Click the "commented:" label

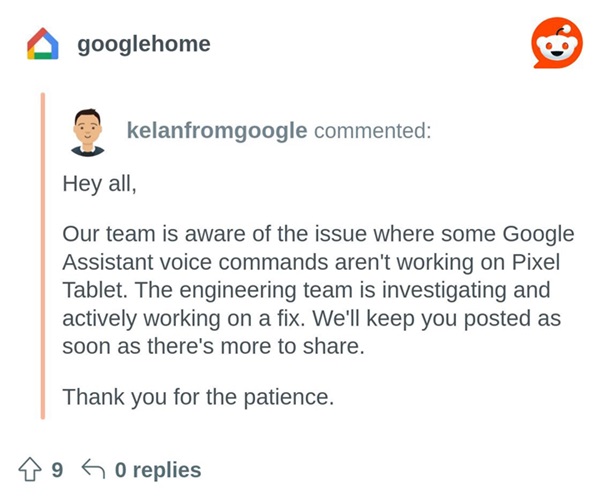coord(373,132)
